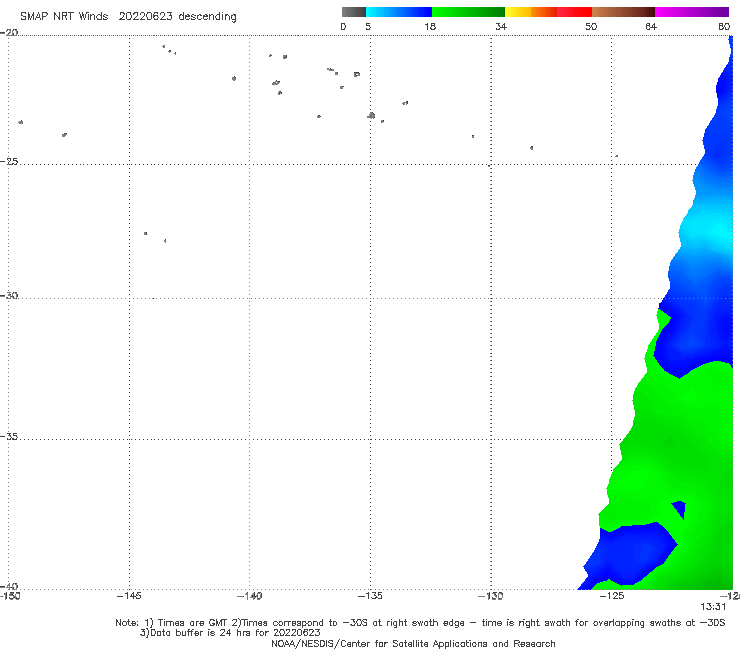740x650 pixels.
Task: Click the magenta-purple segment of the color bar
Action: tap(692, 12)
